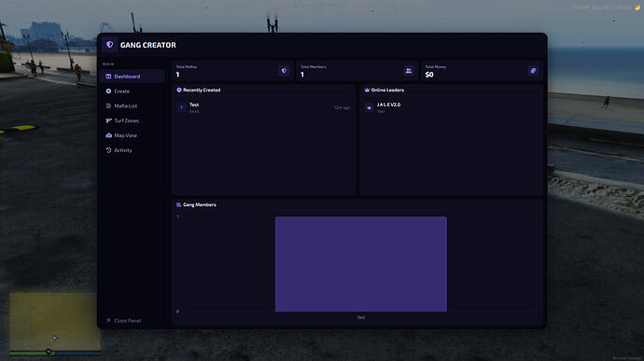This screenshot has width=644, height=361.
Task: Click the Total Money $0 value
Action: [429, 75]
